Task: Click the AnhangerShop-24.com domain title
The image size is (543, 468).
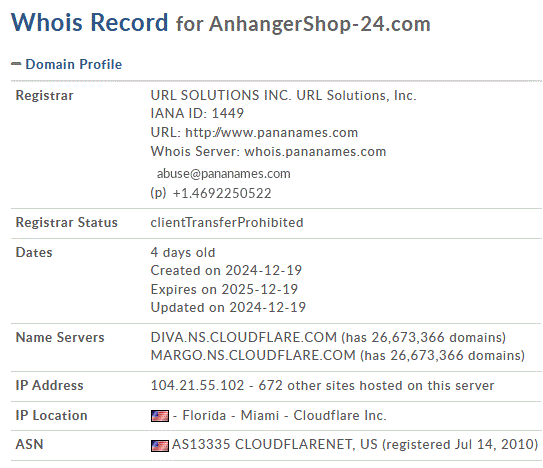Action: [x=320, y=24]
